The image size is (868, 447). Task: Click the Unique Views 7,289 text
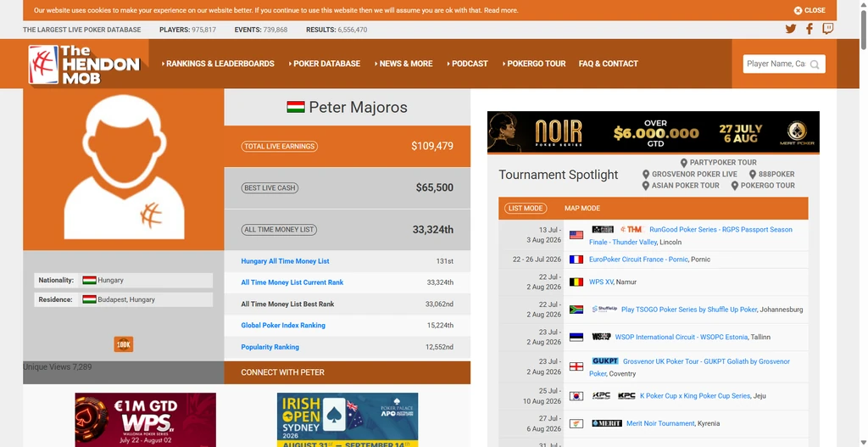[58, 366]
